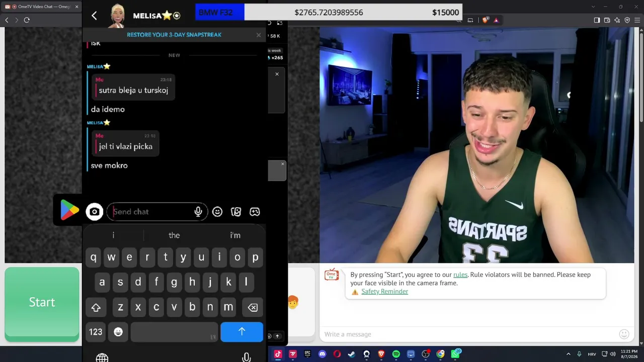Open the OmeTV chat emoji smiley
Screen dimensions: 644x362
(624, 334)
